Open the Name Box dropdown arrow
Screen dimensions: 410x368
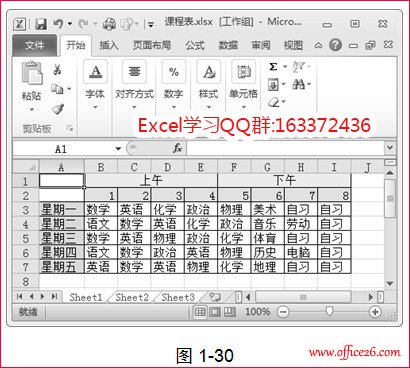coord(118,149)
